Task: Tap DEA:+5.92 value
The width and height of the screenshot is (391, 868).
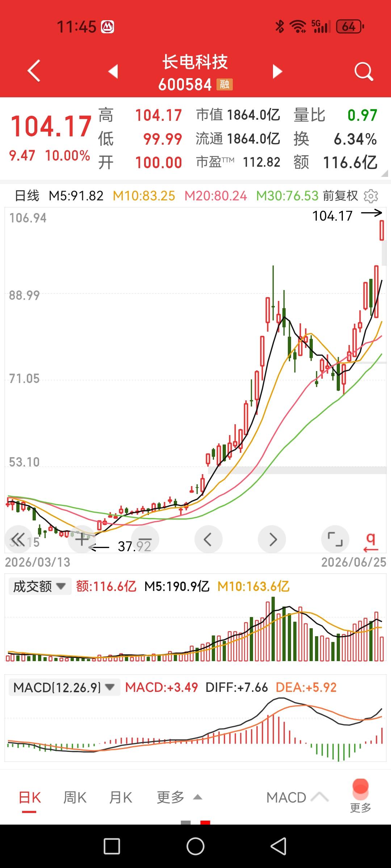Action: click(x=306, y=687)
